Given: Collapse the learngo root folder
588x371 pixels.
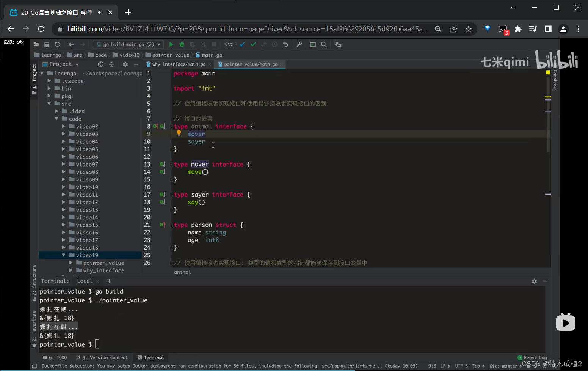Looking at the screenshot, I should pos(42,73).
